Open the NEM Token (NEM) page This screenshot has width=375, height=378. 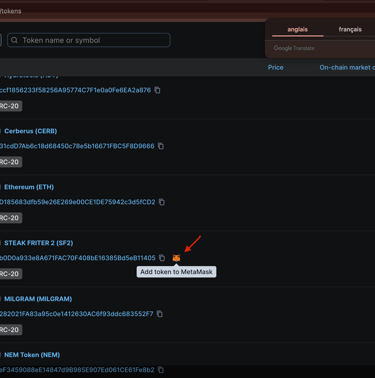coord(32,355)
